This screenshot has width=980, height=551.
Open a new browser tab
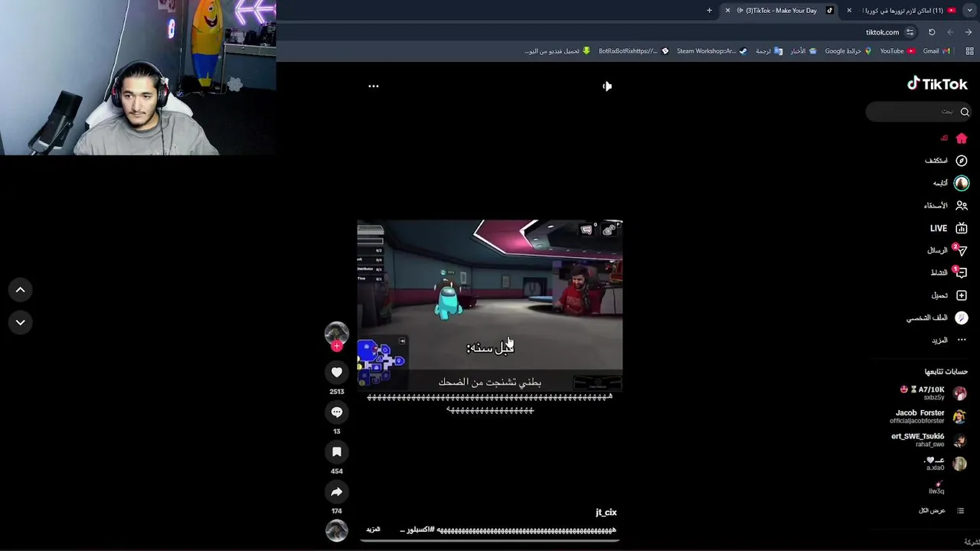click(709, 11)
